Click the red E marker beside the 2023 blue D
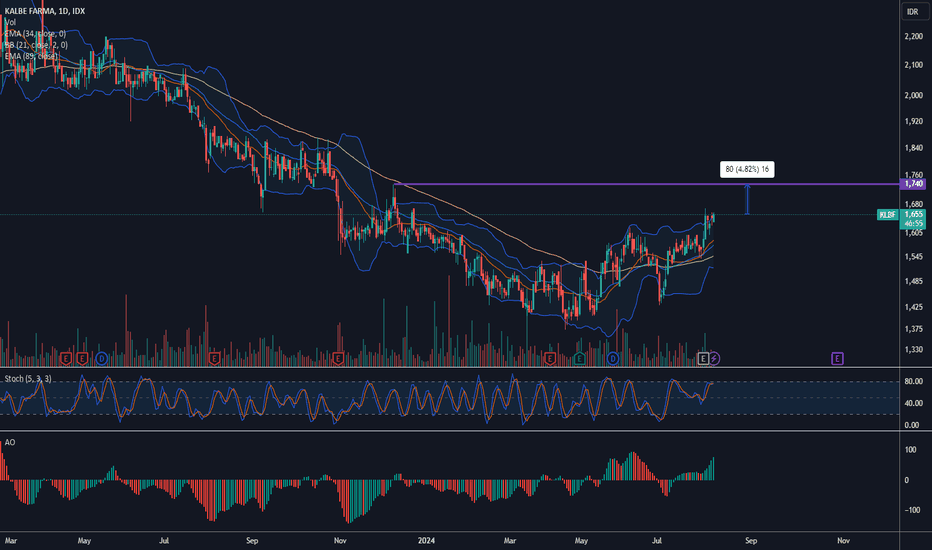This screenshot has height=550, width=932. click(x=82, y=359)
